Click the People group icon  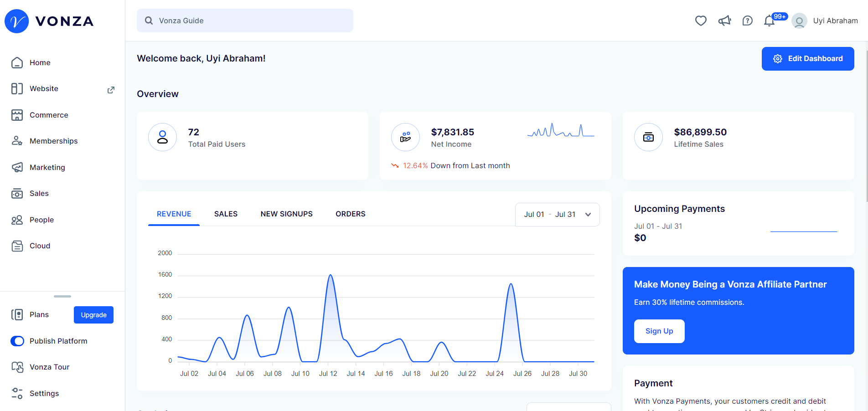click(x=17, y=220)
